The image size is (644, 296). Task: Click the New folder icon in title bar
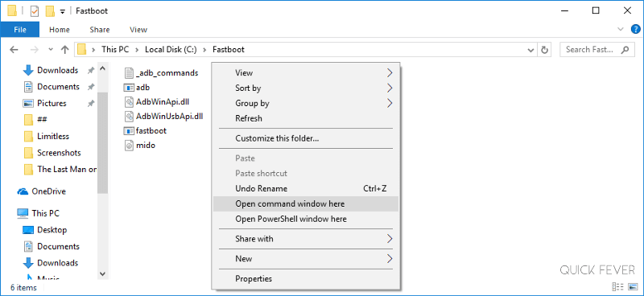click(50, 11)
